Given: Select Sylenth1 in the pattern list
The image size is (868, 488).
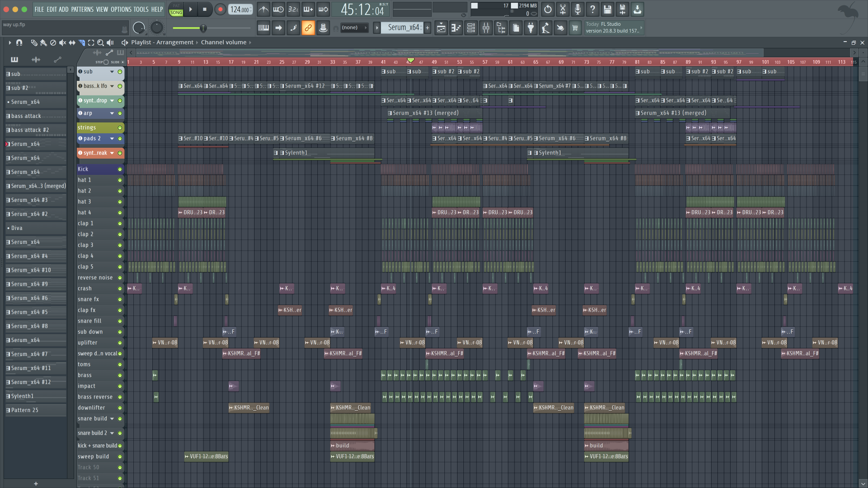Looking at the screenshot, I should click(36, 396).
